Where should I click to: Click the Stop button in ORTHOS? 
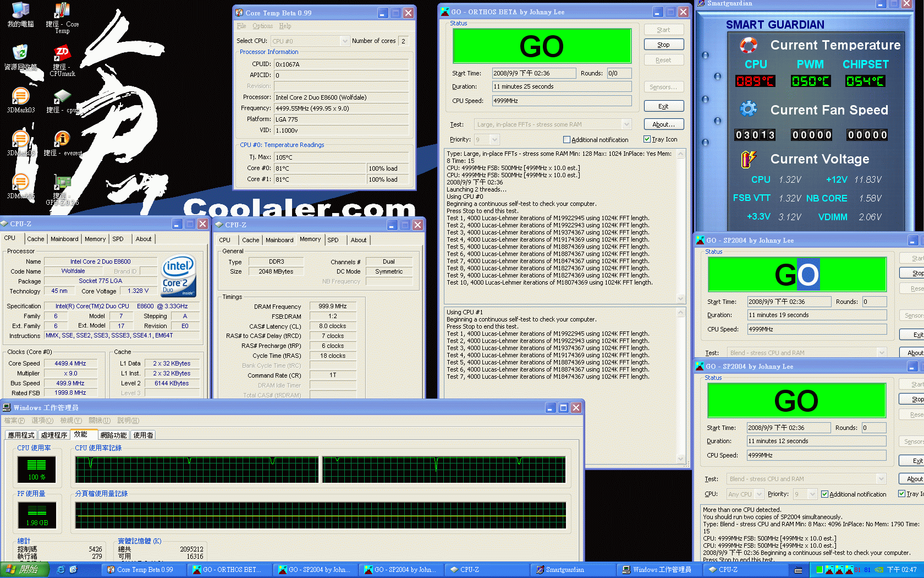click(x=663, y=45)
